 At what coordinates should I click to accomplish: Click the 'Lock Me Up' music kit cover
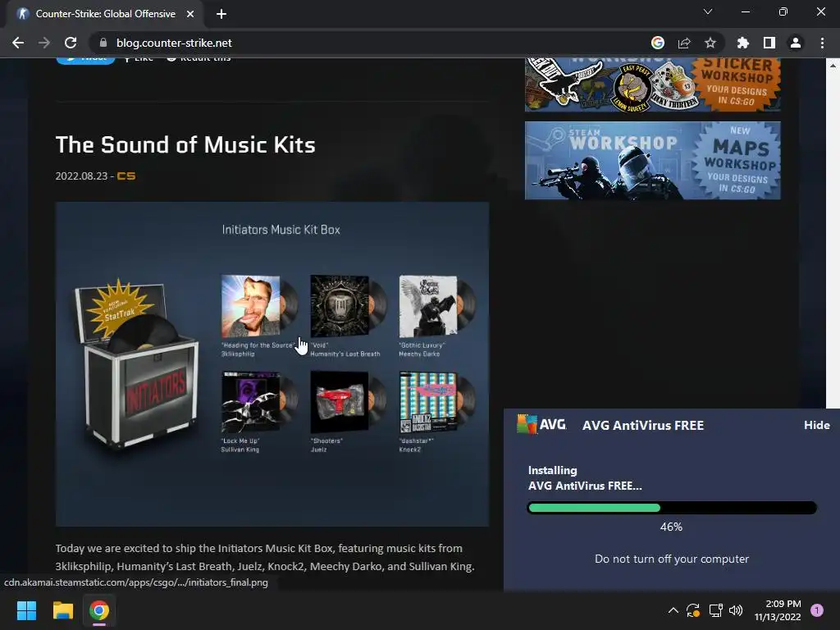click(251, 402)
